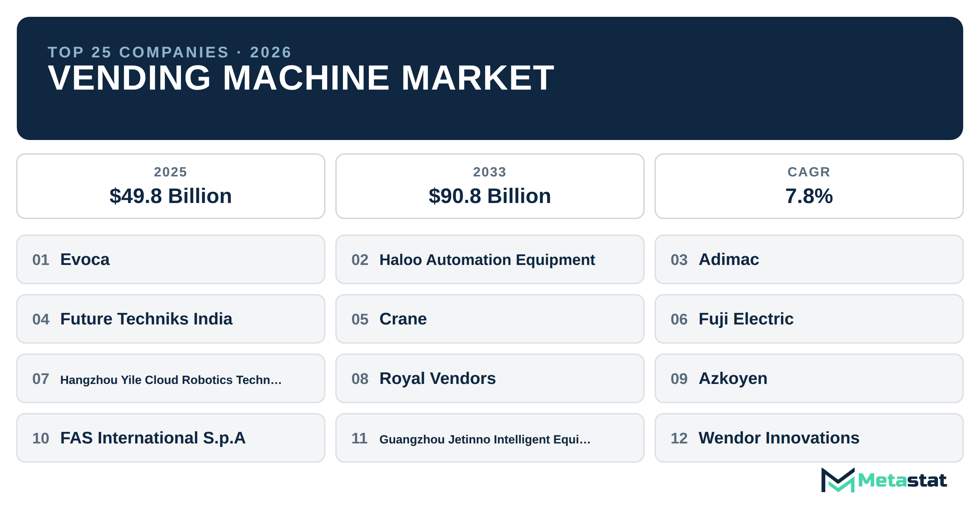Image resolution: width=980 pixels, height=511 pixels.
Task: Click the Metastat logo
Action: coord(883,480)
